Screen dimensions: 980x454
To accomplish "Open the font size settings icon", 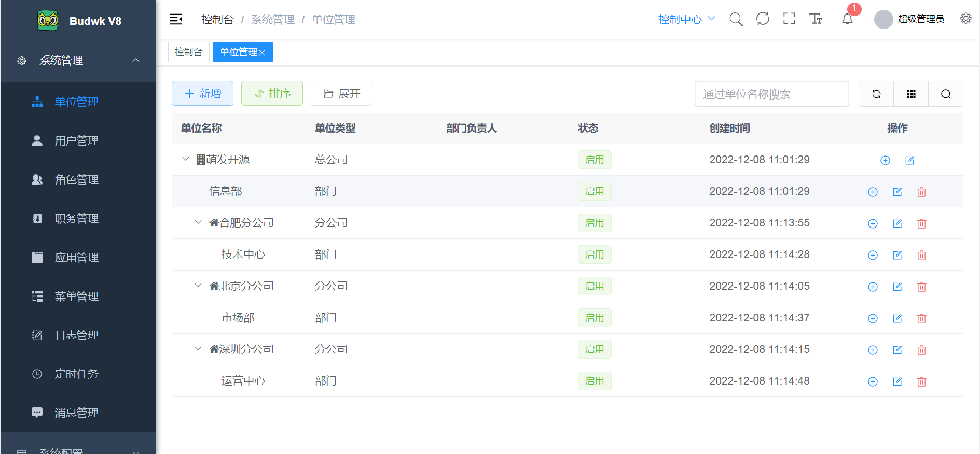I will click(816, 19).
